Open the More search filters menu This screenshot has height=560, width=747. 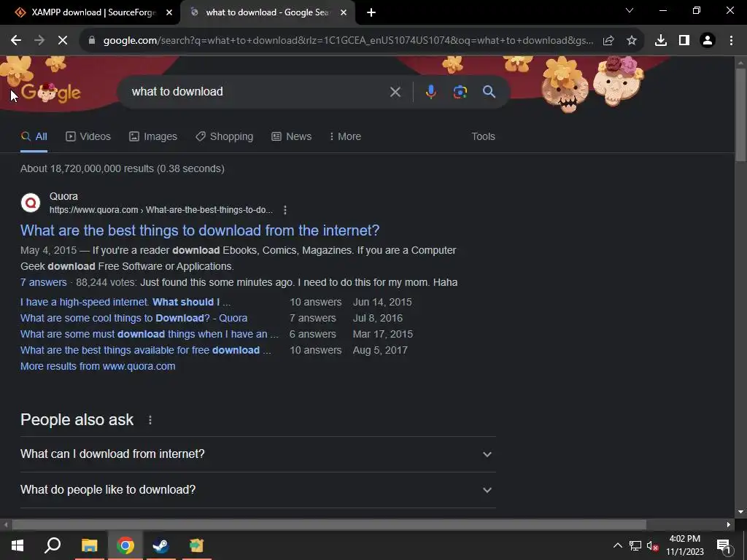coord(345,136)
